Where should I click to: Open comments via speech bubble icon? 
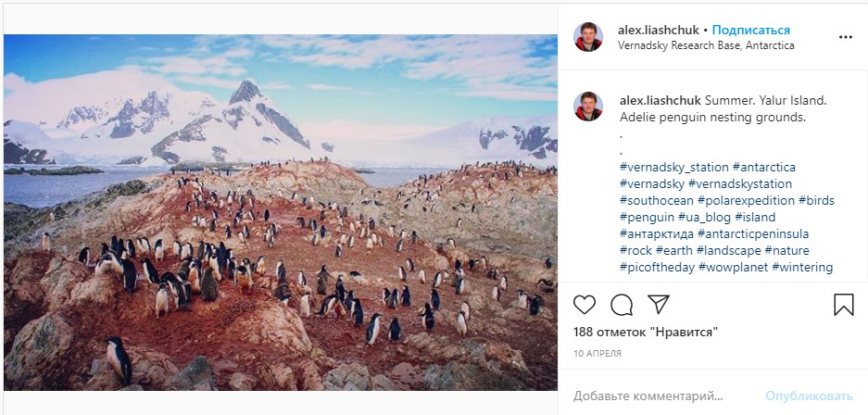(622, 305)
